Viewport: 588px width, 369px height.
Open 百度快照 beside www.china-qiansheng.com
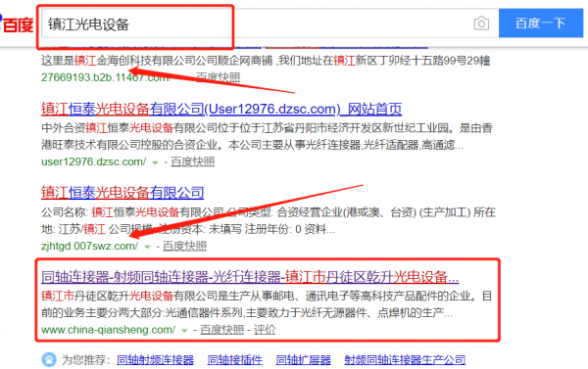coord(222,330)
